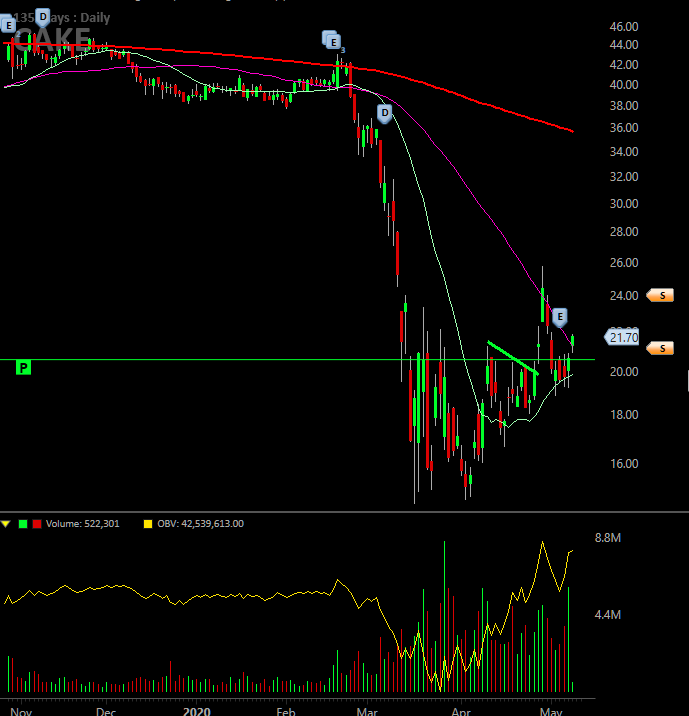This screenshot has height=716, width=689.
Task: Click the yellow OBV color swatch
Action: click(x=147, y=524)
